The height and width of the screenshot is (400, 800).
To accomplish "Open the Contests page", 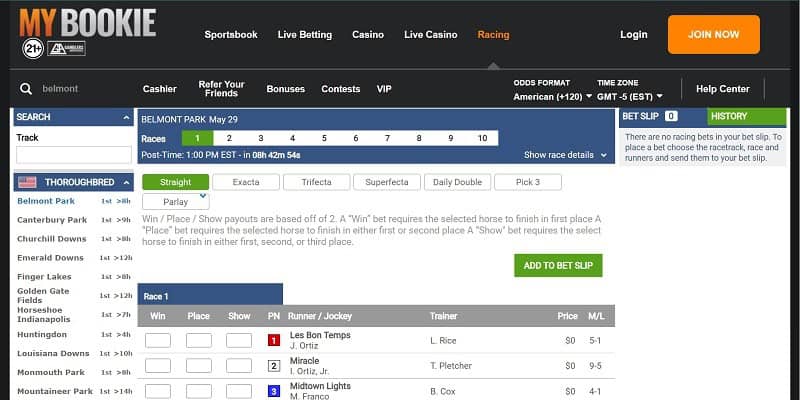I will 341,89.
